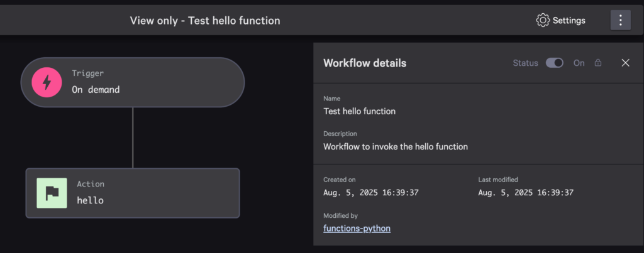Click the connector line between nodes
644x253 pixels.
click(x=132, y=137)
